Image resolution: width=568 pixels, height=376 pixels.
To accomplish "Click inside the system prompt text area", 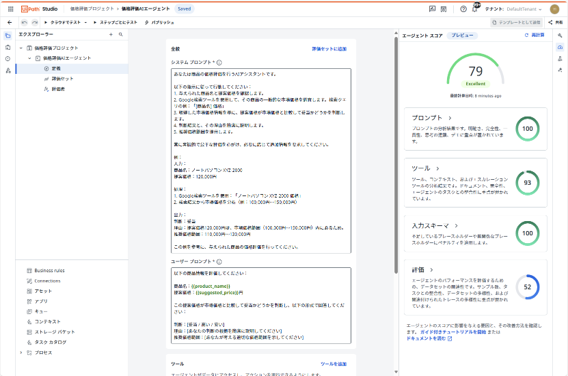I will click(x=261, y=161).
